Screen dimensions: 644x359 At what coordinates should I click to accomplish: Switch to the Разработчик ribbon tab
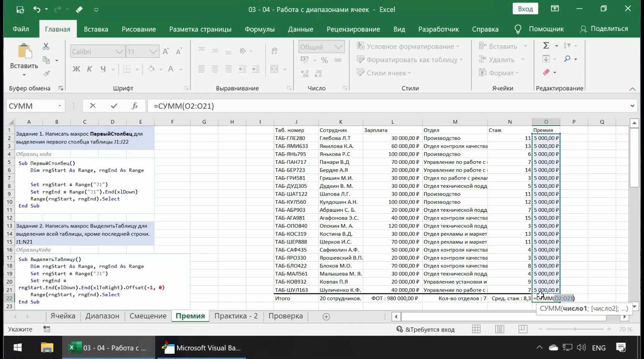pyautogui.click(x=439, y=29)
